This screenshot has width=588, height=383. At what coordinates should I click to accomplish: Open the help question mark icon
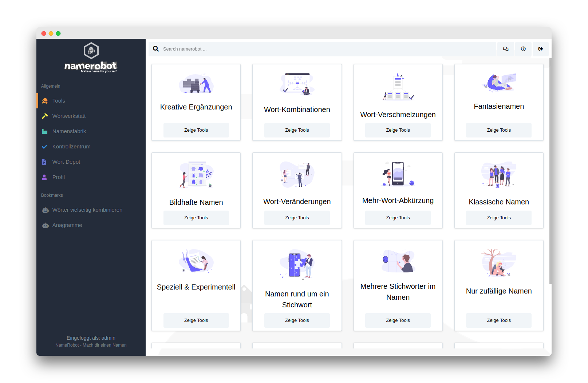[523, 49]
